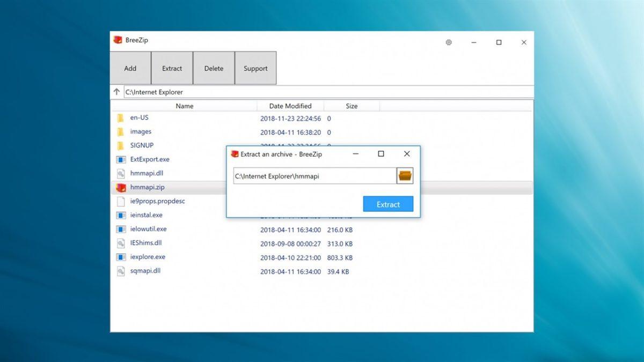Open the Support toolbar tab
The height and width of the screenshot is (362, 644).
click(255, 68)
